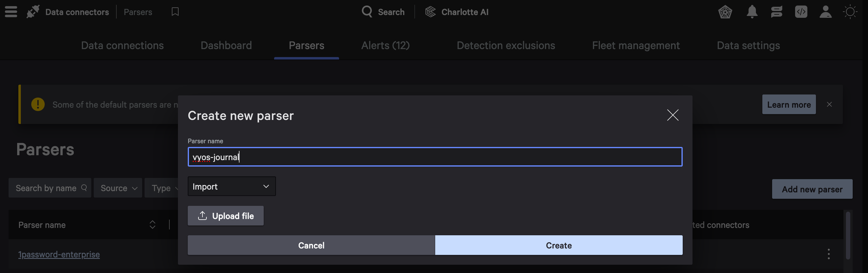This screenshot has height=273, width=868.
Task: Sort by Parser name column
Action: tap(152, 225)
